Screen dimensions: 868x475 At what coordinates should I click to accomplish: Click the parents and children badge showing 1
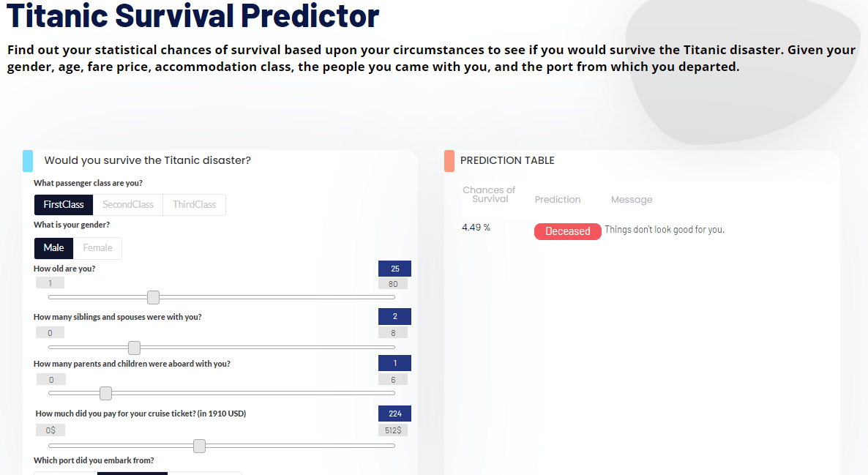click(394, 363)
